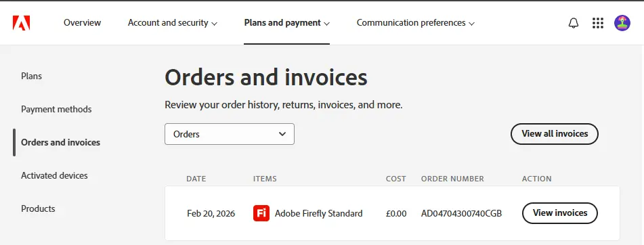Open Activated devices in the sidebar
The height and width of the screenshot is (245, 644).
pyautogui.click(x=54, y=176)
